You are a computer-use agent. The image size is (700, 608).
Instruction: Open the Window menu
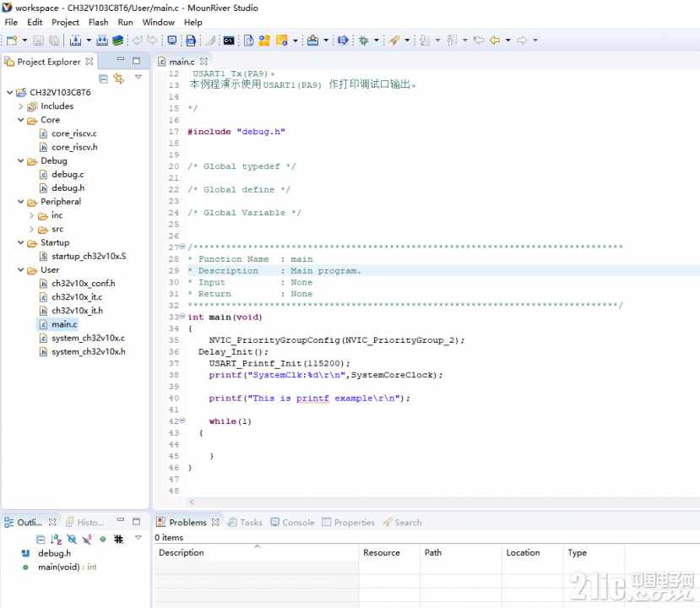pyautogui.click(x=158, y=22)
